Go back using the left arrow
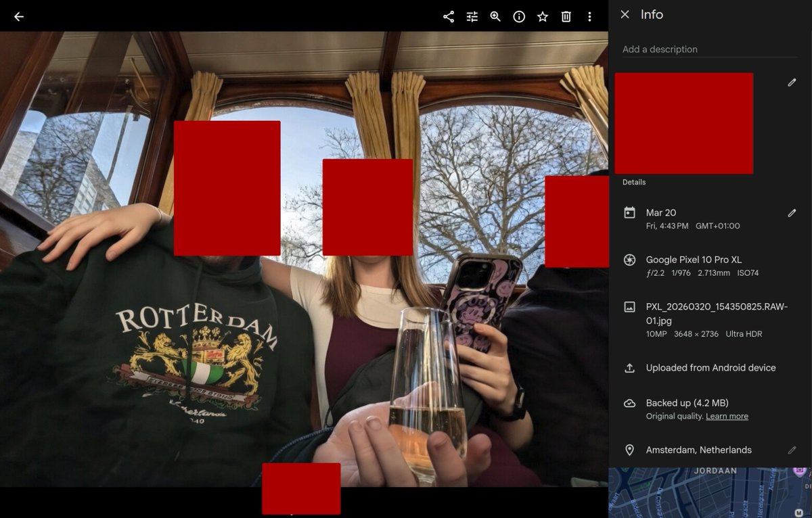 tap(19, 17)
